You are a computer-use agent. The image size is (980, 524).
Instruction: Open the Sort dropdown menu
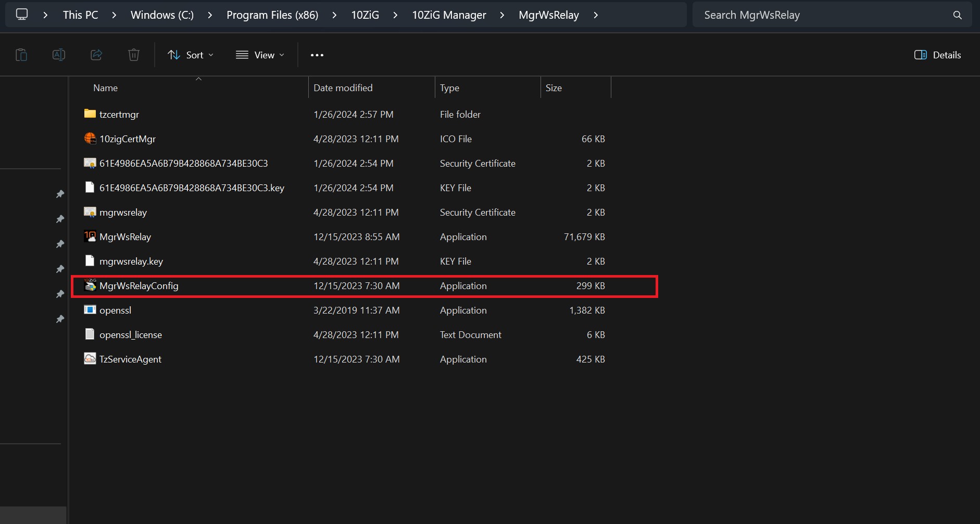coord(191,55)
